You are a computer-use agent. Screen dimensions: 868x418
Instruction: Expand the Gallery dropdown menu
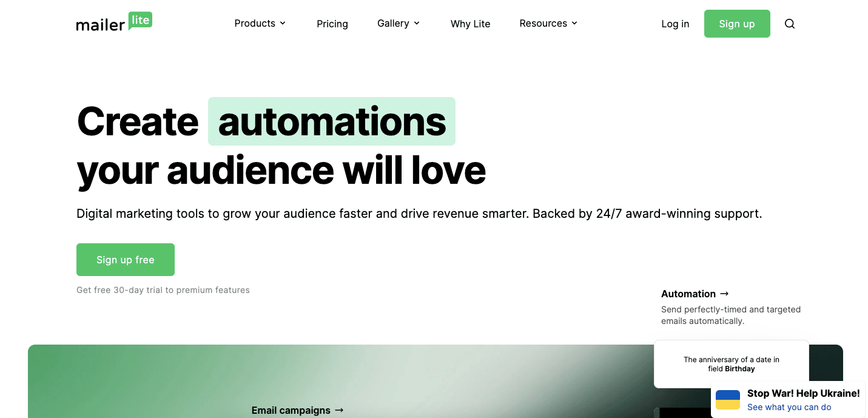[398, 24]
